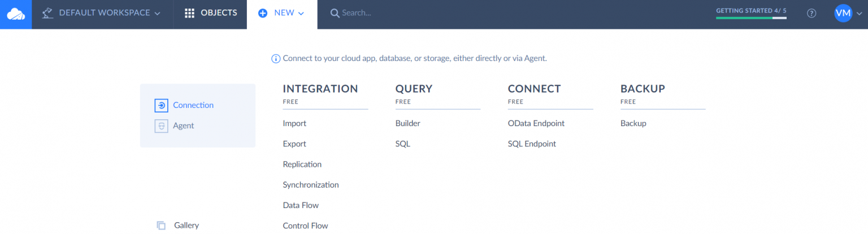Screen dimensions: 868x234
Task: Click the Getting Started progress bar
Action: pyautogui.click(x=750, y=18)
